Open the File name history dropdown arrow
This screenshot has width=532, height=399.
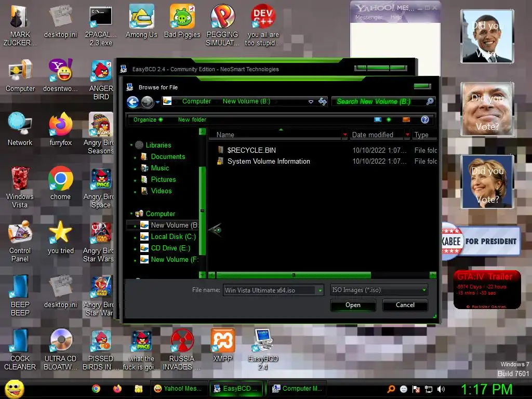320,290
